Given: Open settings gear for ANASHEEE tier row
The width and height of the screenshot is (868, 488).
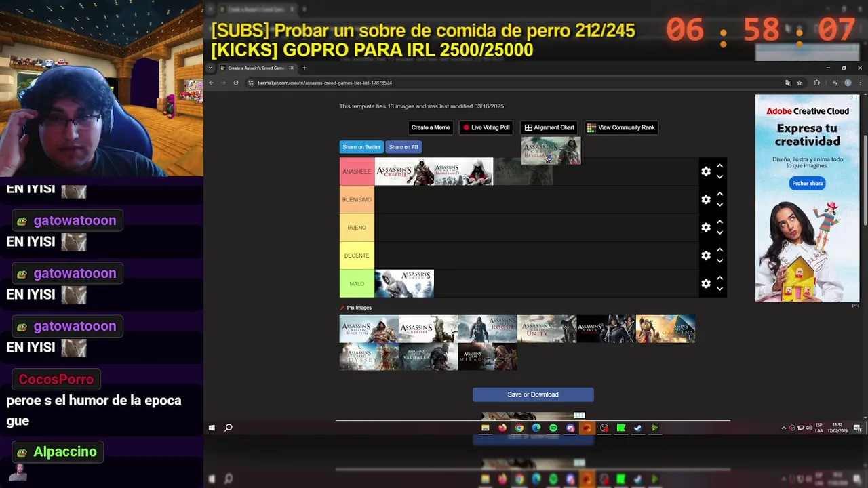Looking at the screenshot, I should coord(706,171).
